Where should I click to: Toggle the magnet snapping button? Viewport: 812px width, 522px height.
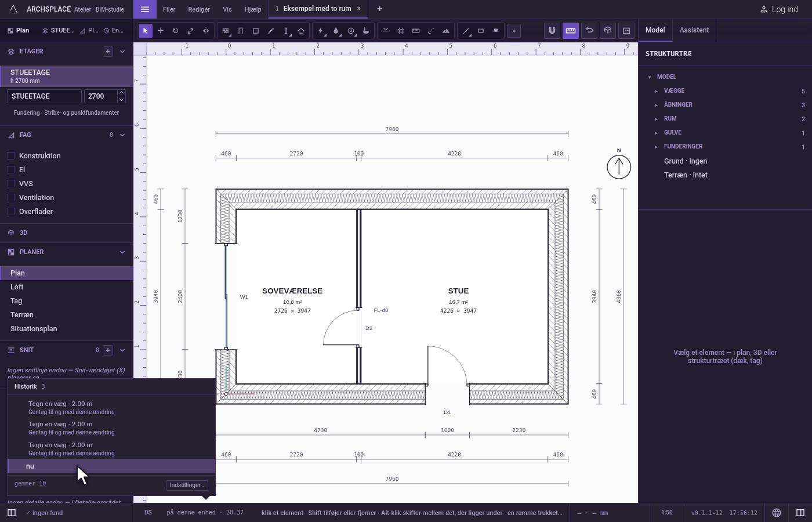(x=552, y=30)
